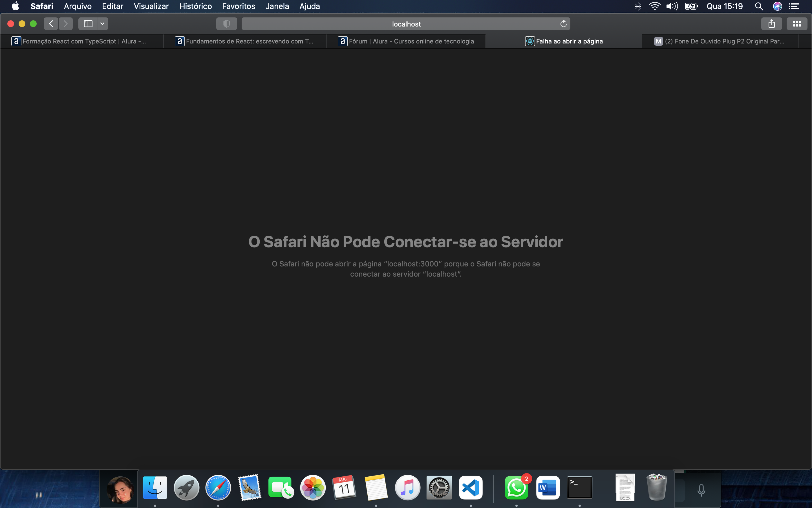812x508 pixels.
Task: Click the Bluetooth status icon
Action: tap(638, 6)
